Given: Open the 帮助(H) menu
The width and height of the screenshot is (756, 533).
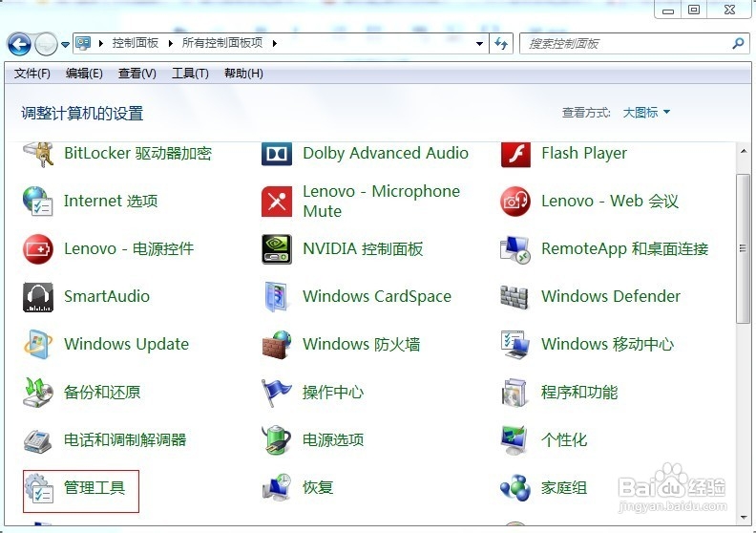Looking at the screenshot, I should 243,74.
